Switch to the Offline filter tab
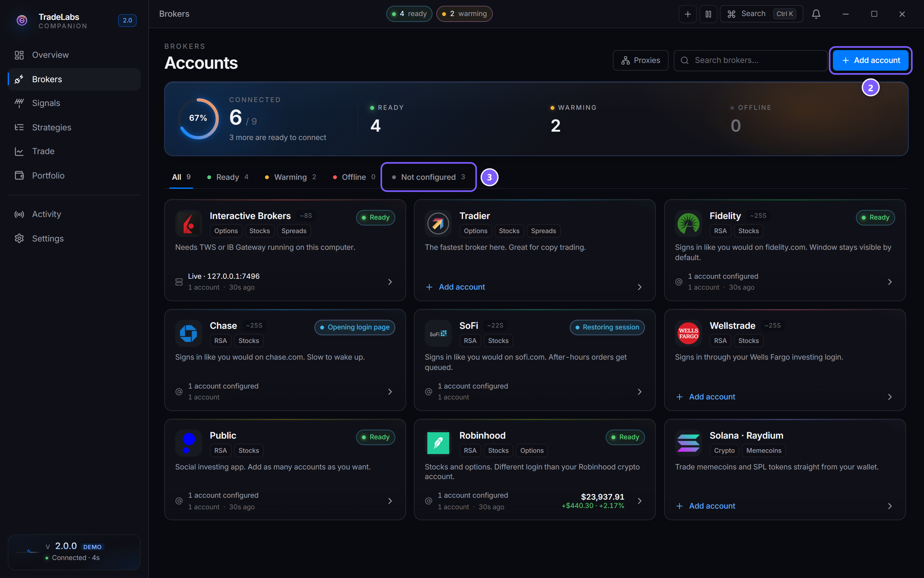 pos(354,177)
